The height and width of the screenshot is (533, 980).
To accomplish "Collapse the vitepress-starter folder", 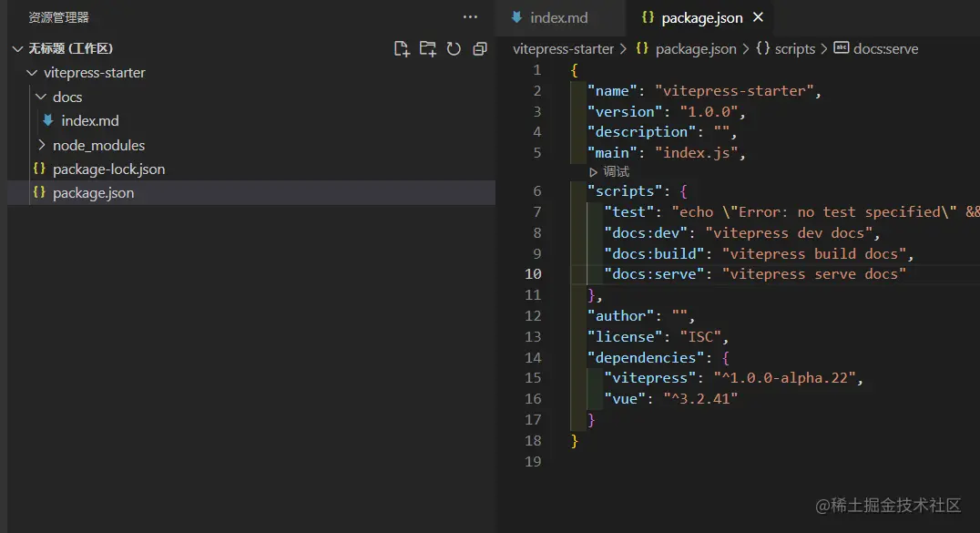I will 32,73.
